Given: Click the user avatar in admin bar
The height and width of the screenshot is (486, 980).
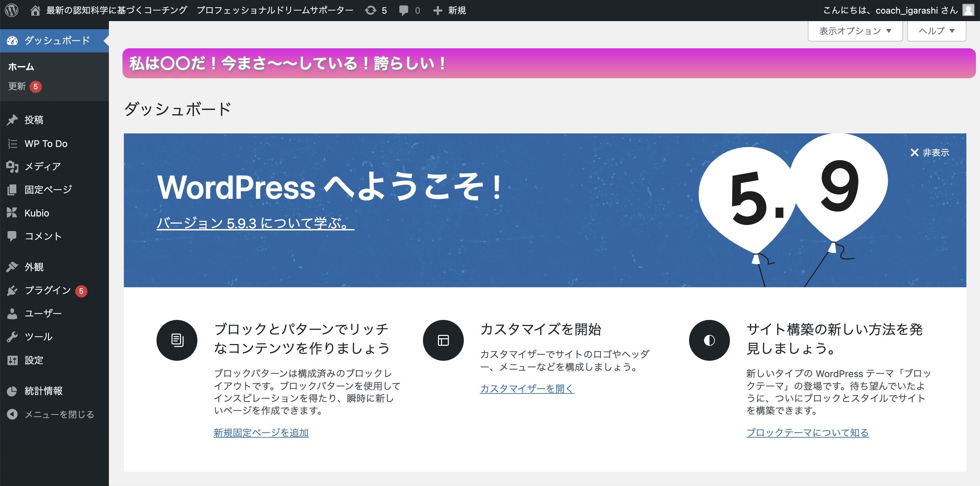Looking at the screenshot, I should [968, 10].
